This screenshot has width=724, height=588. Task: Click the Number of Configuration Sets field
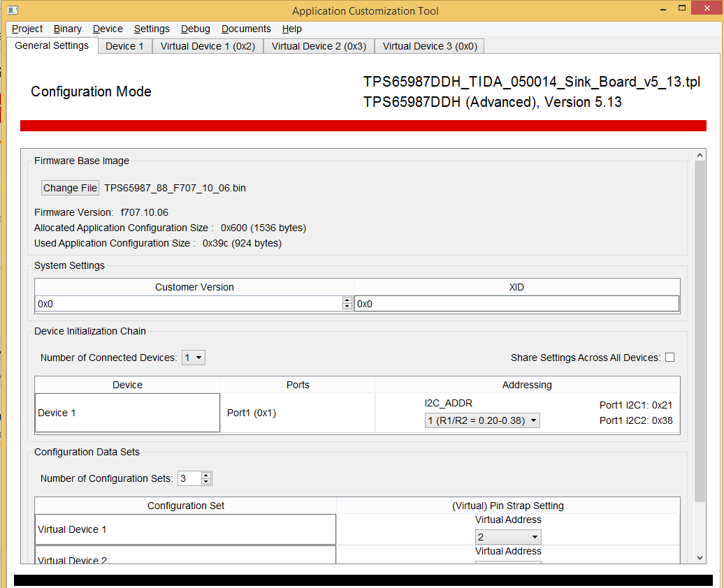189,478
